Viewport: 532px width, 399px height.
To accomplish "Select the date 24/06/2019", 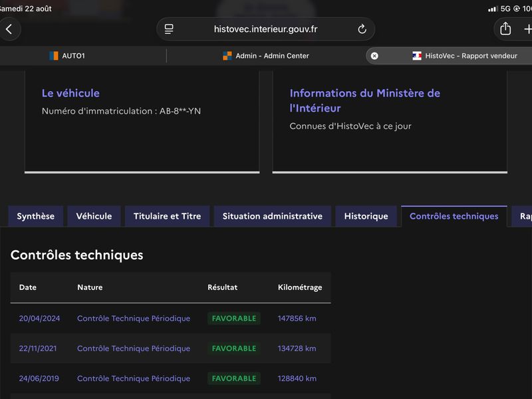I will pos(39,378).
